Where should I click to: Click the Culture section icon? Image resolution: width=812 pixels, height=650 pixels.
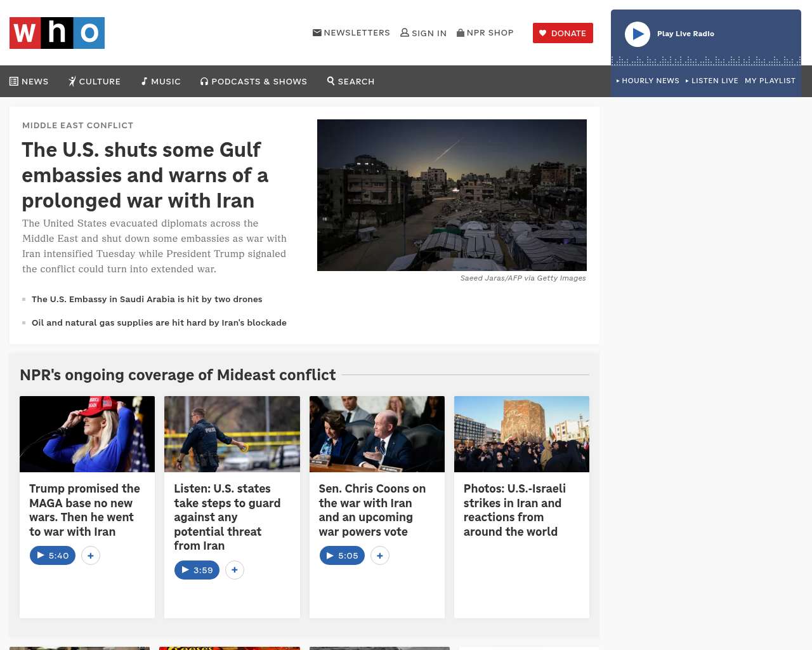pyautogui.click(x=72, y=81)
